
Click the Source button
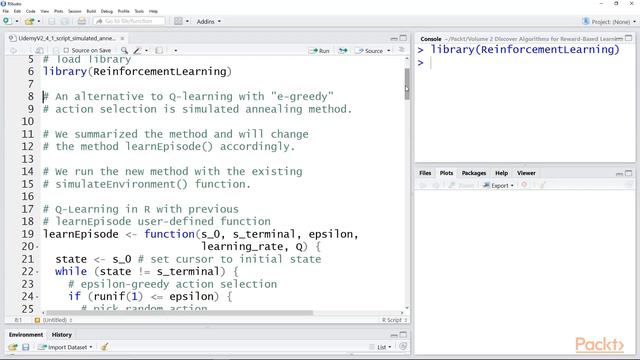click(370, 51)
